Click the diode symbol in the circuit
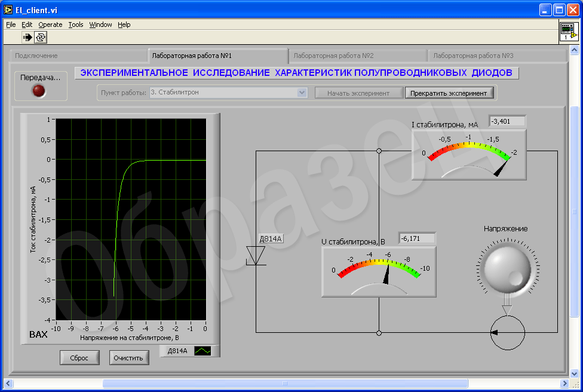Screen dimensions: 583x392 coord(256,256)
